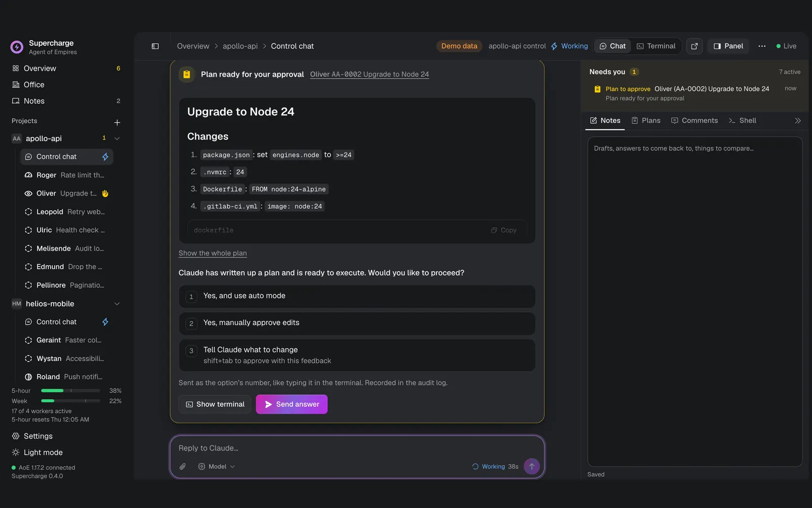Click the raised hand icon on Oliver row

(105, 194)
